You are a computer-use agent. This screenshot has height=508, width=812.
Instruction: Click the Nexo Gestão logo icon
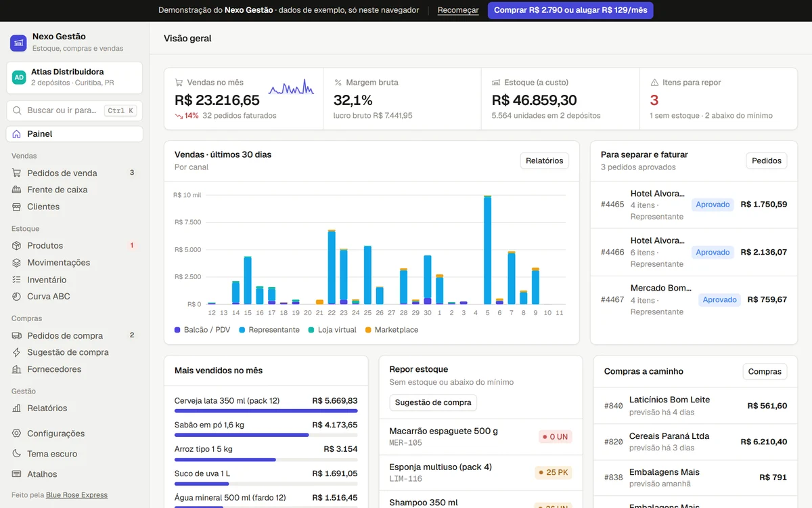click(x=18, y=43)
